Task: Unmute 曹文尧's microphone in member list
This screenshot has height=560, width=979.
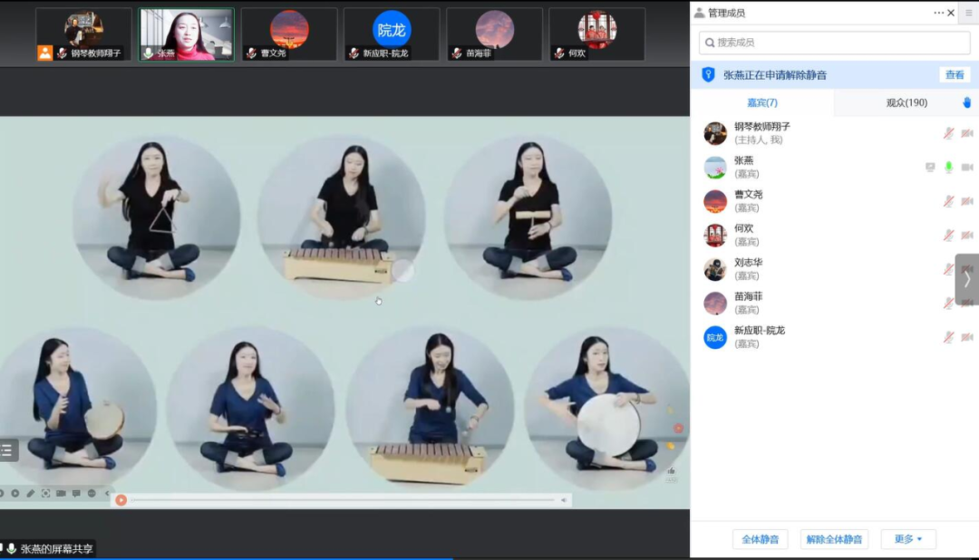Action: tap(948, 201)
